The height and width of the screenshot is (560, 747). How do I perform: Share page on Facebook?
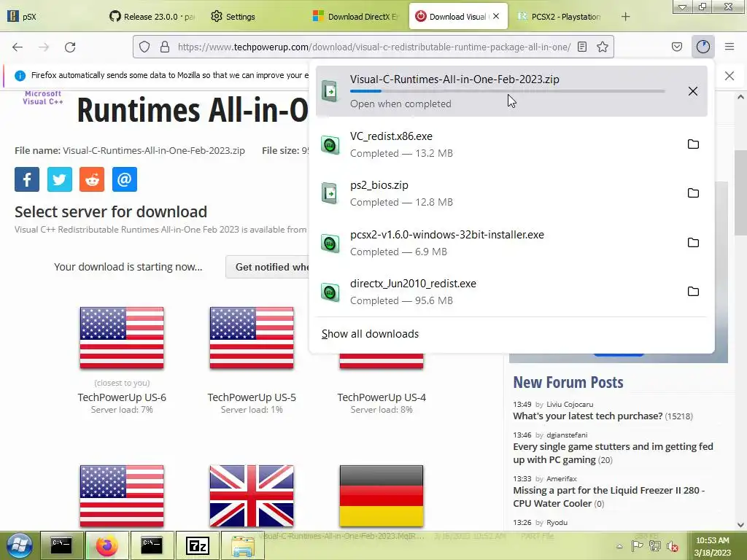27,179
